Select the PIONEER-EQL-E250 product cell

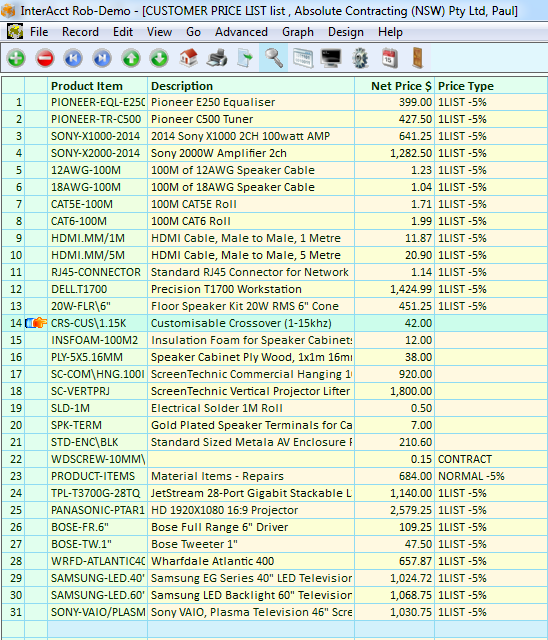point(98,102)
